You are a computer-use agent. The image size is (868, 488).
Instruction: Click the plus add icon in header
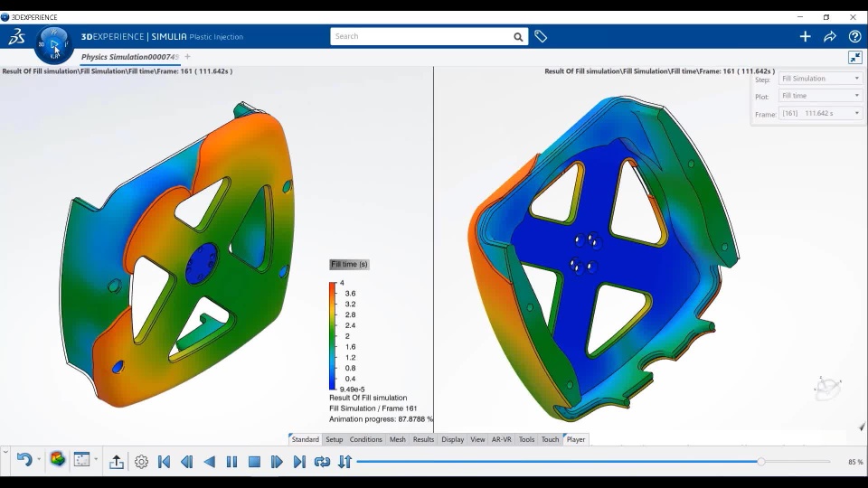[805, 36]
